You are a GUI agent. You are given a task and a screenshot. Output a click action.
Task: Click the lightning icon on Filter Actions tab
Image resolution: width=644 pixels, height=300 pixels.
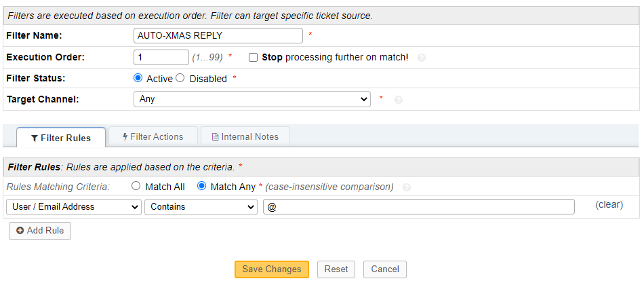tap(125, 137)
